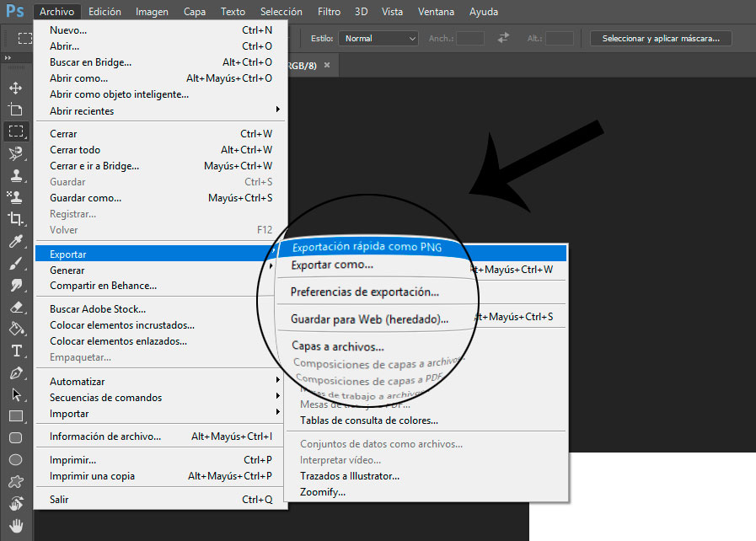Screen dimensions: 756x541
Task: Select the Magnetic Lasso tool
Action: [x=15, y=153]
